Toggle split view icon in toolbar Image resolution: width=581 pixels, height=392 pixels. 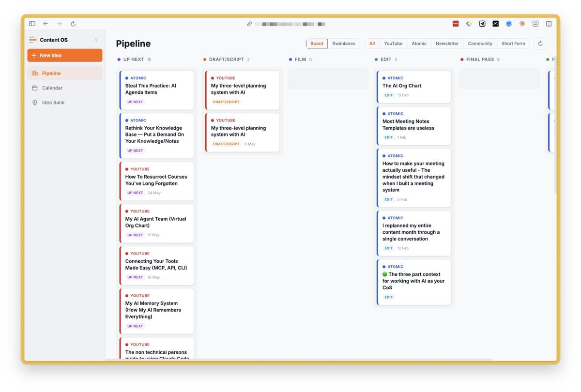tap(549, 23)
